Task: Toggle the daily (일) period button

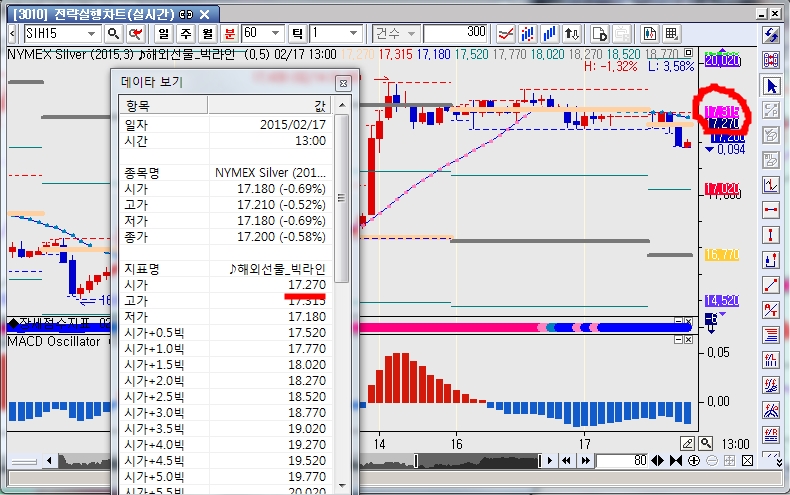Action: (164, 33)
